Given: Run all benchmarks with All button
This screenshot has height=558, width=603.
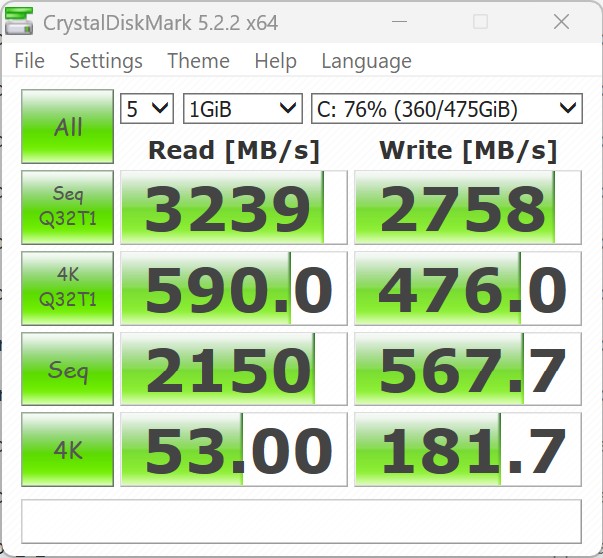Looking at the screenshot, I should point(67,127).
